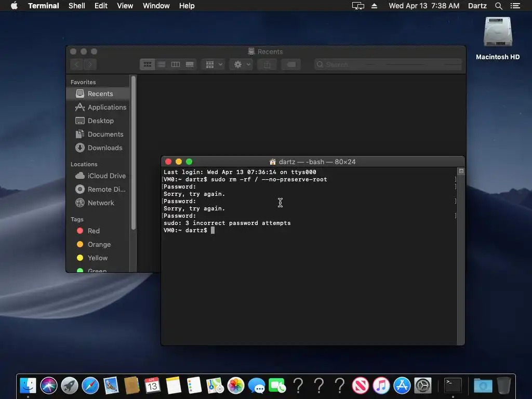Open the Edit menu
Screen dimensions: 532x399
(x=101, y=6)
